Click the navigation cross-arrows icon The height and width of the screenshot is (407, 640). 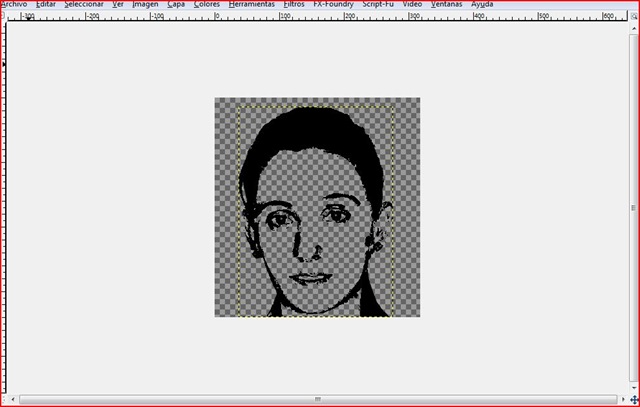coord(634,399)
